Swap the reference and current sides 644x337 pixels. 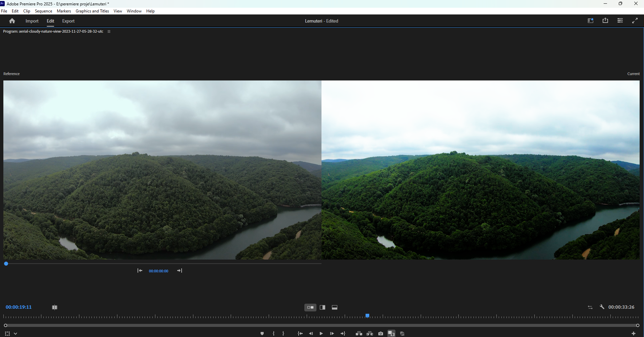coord(590,307)
